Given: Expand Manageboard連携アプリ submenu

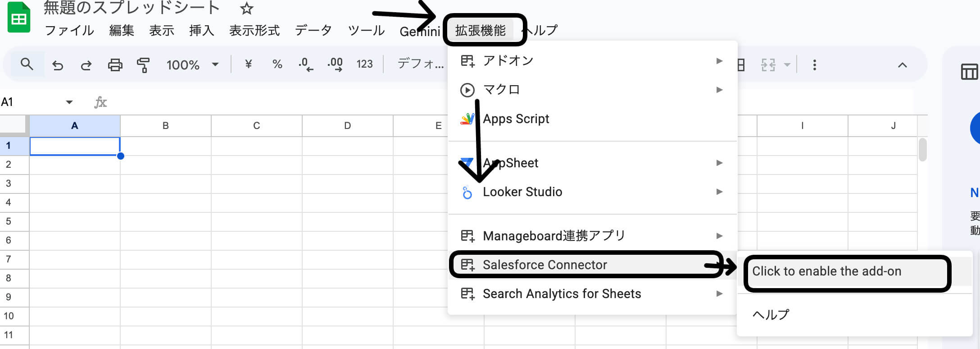Looking at the screenshot, I should point(592,235).
